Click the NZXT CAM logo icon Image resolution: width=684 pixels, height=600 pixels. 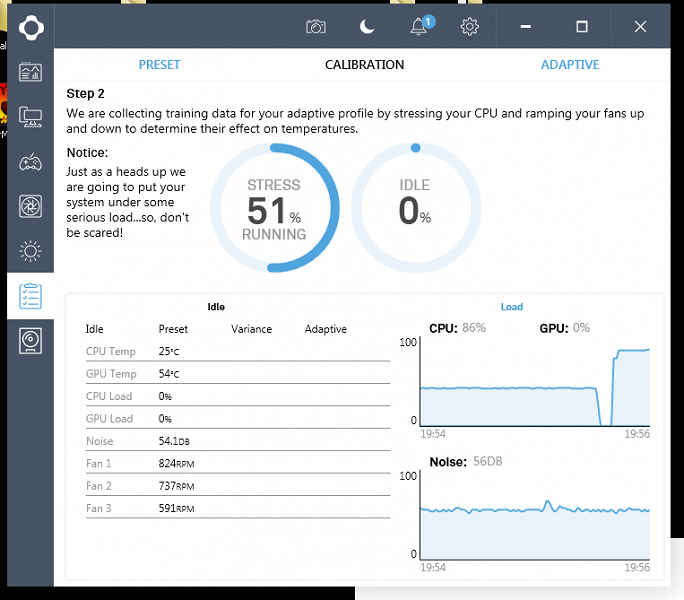click(31, 26)
